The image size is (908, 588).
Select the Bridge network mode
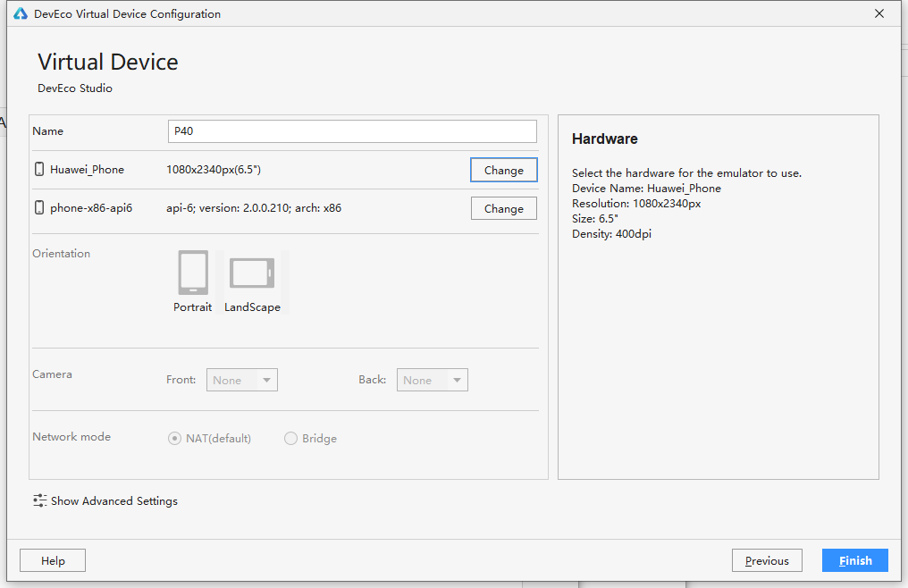tap(290, 439)
